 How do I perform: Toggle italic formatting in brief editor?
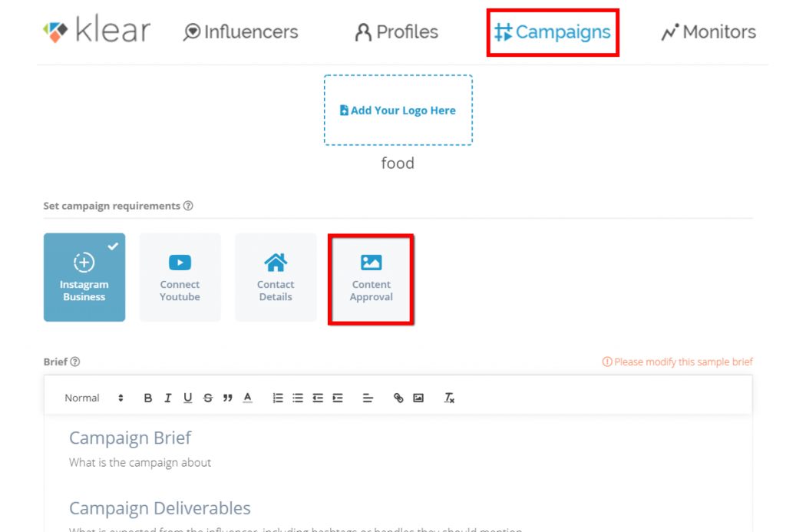[168, 398]
